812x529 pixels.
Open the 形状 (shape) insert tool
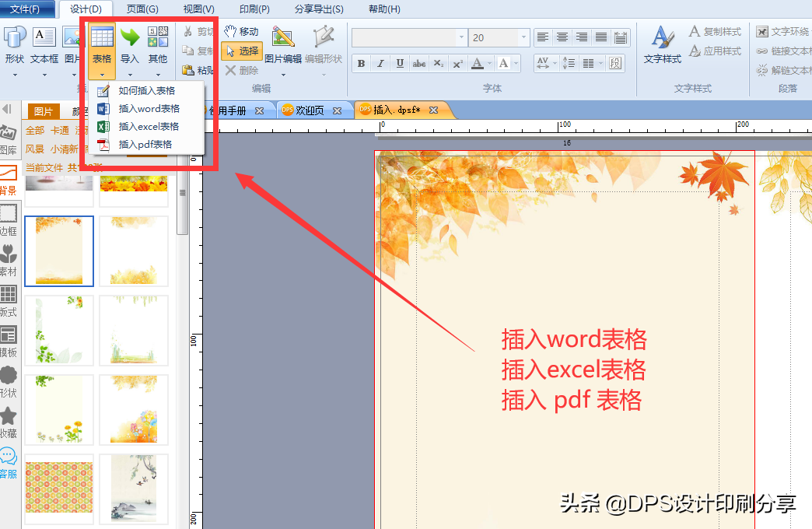click(x=14, y=44)
